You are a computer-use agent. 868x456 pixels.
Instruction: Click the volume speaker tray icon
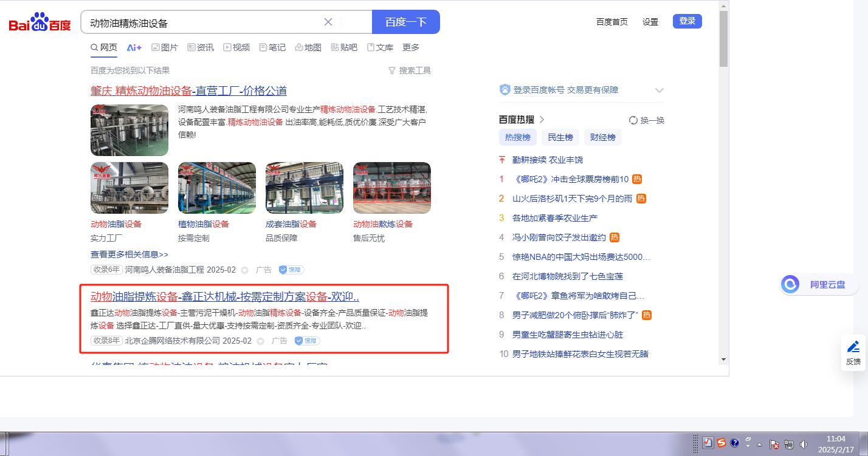coord(804,444)
